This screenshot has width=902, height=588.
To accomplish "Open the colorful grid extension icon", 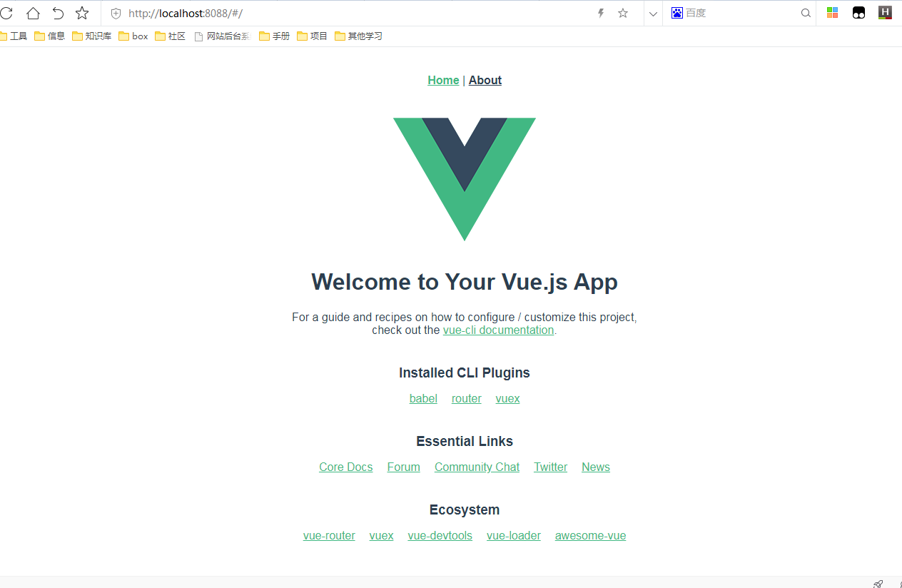I will tap(832, 12).
